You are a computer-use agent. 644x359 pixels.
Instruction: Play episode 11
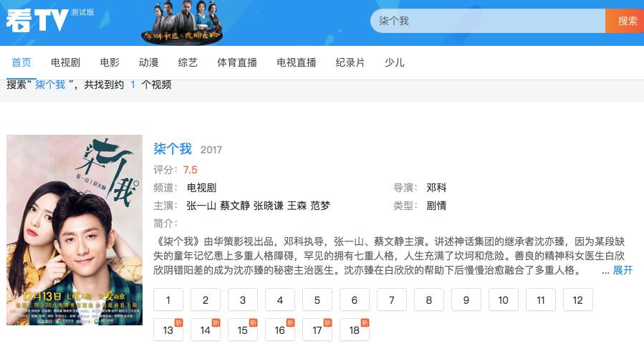(541, 300)
